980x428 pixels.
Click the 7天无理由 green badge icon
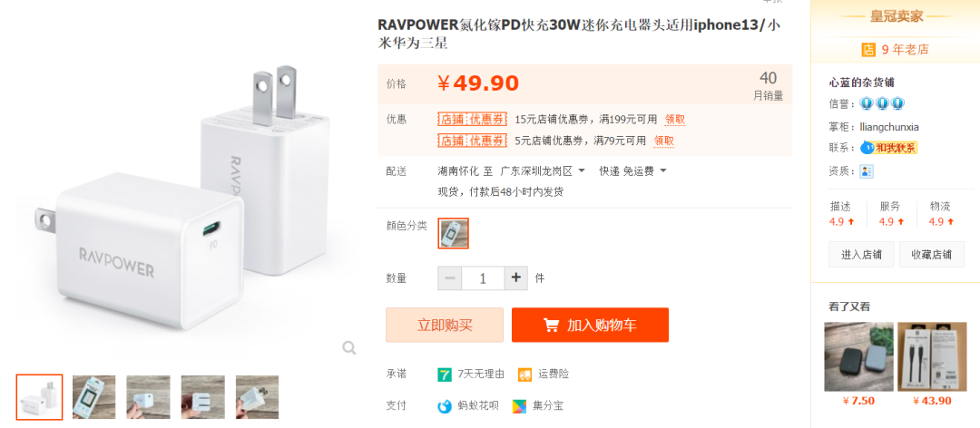pyautogui.click(x=445, y=374)
